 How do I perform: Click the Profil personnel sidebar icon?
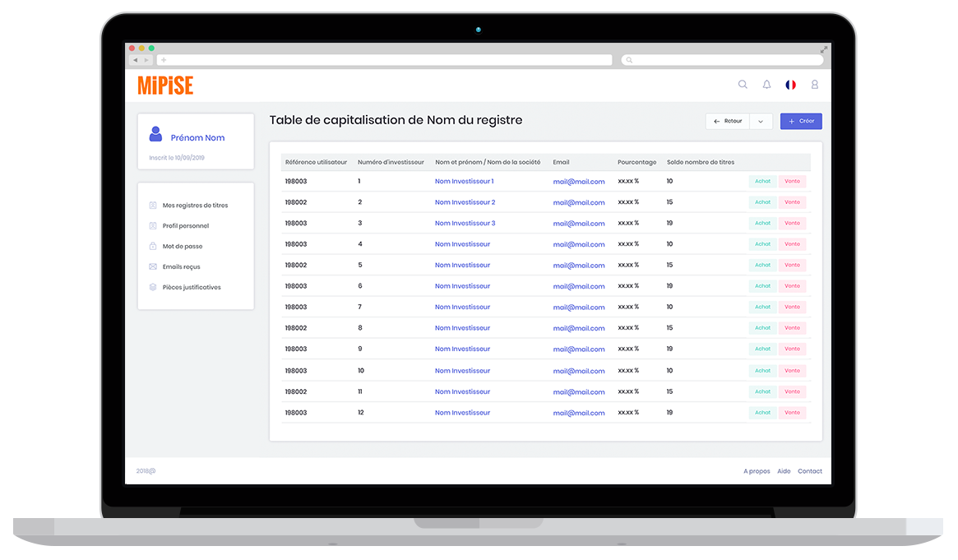(153, 226)
